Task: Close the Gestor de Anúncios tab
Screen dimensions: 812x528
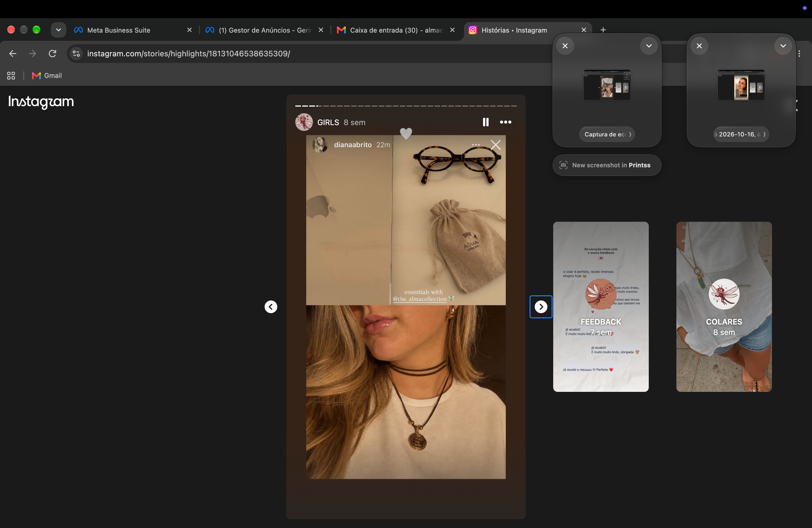Action: click(321, 30)
